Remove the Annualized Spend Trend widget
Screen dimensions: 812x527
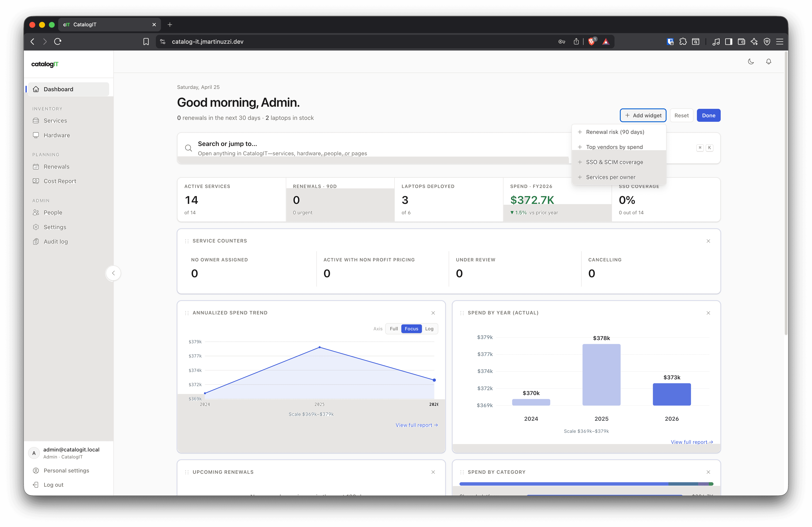[433, 313]
